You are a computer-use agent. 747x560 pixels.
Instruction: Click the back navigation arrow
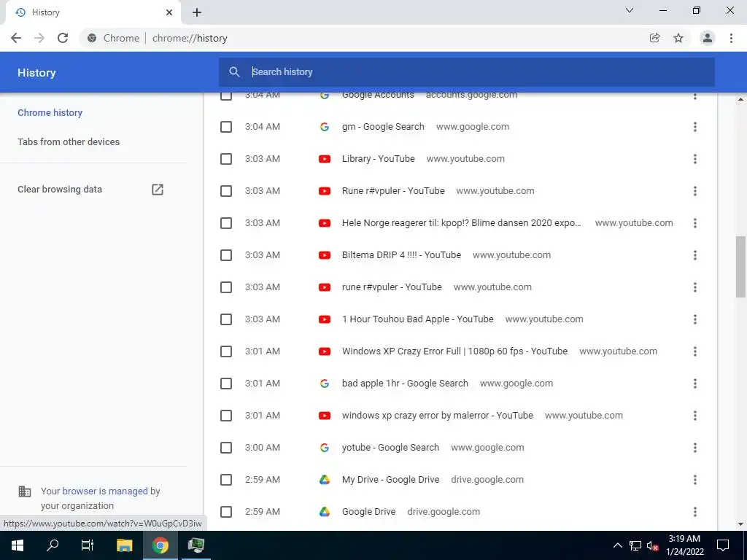pyautogui.click(x=16, y=38)
